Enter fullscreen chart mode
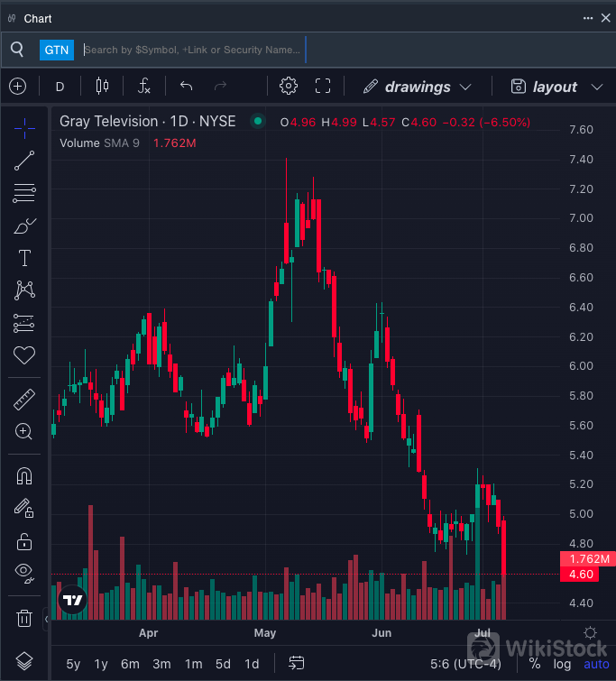 pos(323,87)
